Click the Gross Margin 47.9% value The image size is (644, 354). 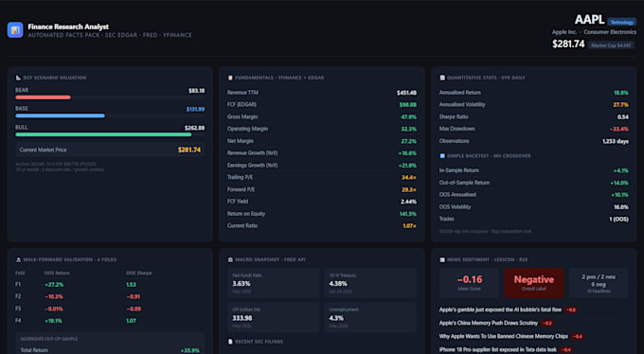[409, 117]
